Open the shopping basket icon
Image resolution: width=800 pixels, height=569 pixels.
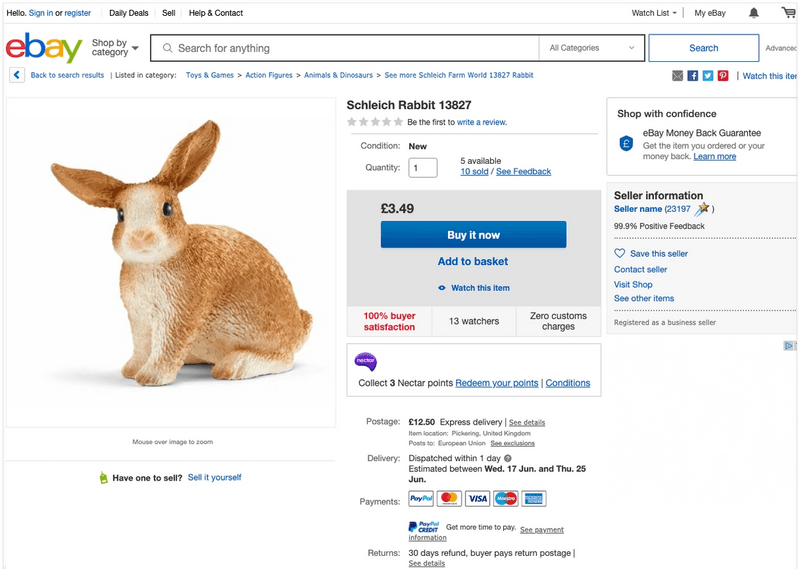788,13
